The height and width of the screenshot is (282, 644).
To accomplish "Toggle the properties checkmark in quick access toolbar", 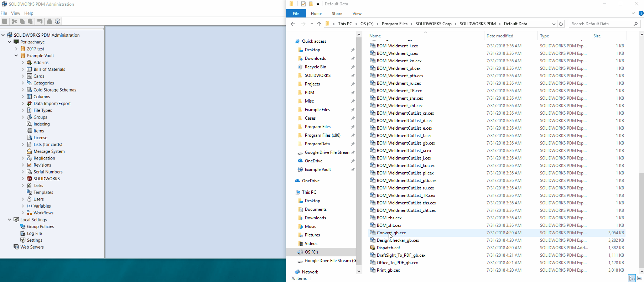I will point(303,4).
